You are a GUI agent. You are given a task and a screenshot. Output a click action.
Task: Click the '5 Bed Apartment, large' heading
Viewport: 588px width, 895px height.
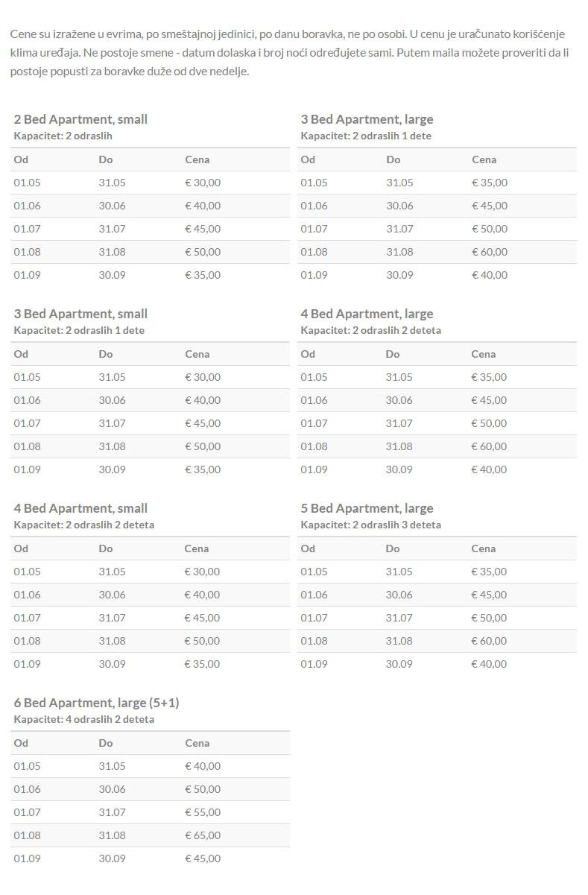click(x=367, y=508)
